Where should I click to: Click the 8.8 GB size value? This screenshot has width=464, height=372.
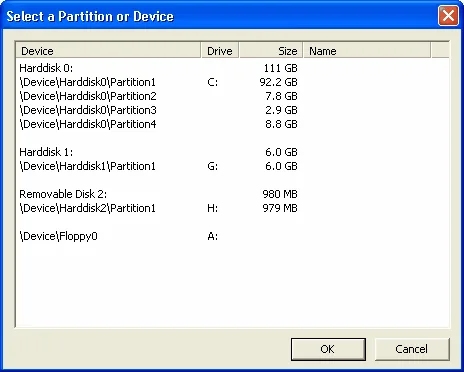click(x=282, y=124)
